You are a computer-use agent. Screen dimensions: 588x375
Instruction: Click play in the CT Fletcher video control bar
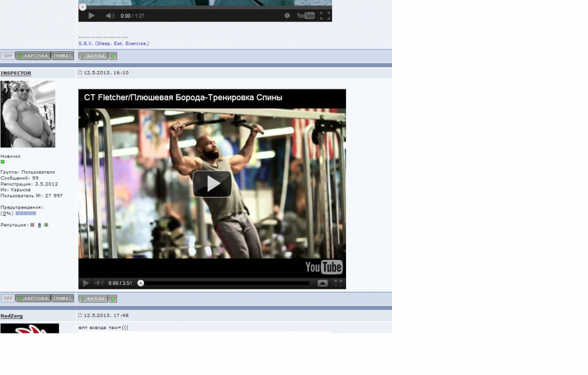tap(86, 283)
